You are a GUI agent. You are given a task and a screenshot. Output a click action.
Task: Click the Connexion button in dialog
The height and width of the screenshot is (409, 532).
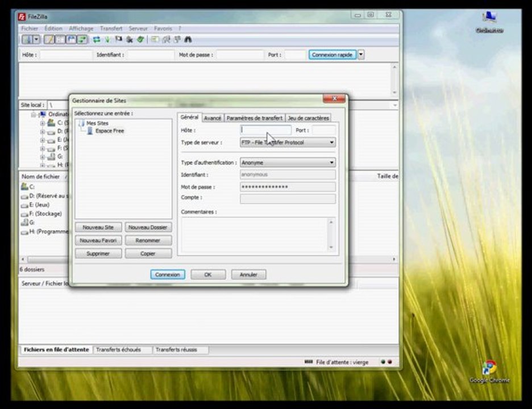pos(168,274)
